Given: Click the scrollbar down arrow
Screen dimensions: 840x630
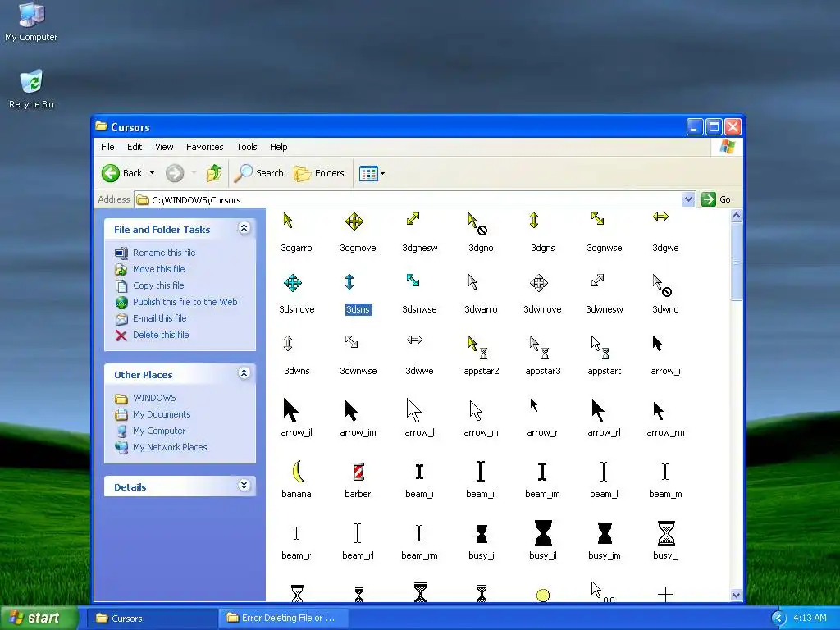Looking at the screenshot, I should pyautogui.click(x=736, y=596).
